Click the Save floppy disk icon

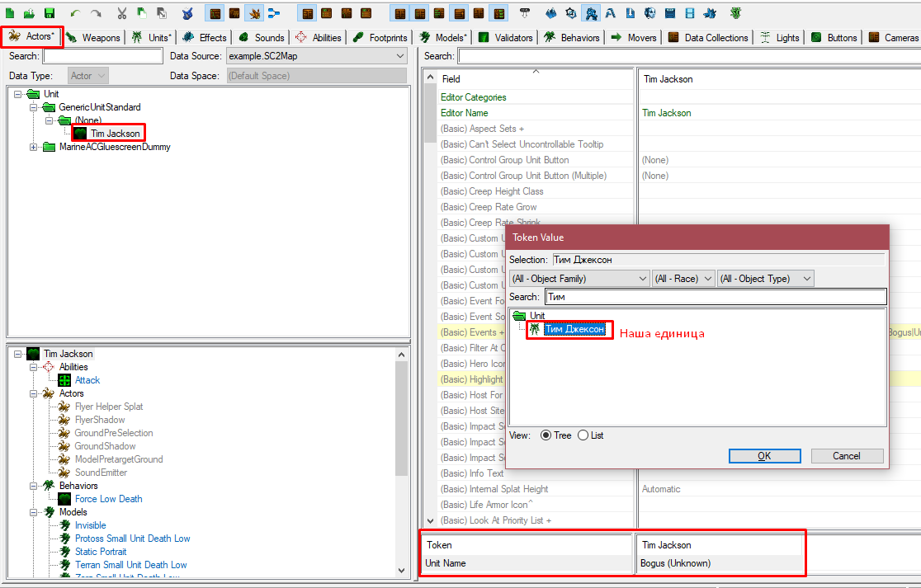coord(50,13)
